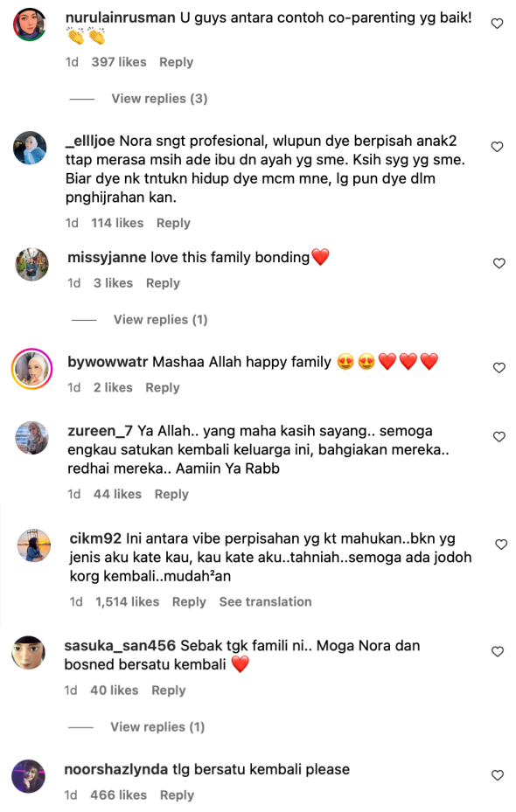Like cikm92's comment with the heart icon
This screenshot has height=812, width=516.
tap(501, 545)
